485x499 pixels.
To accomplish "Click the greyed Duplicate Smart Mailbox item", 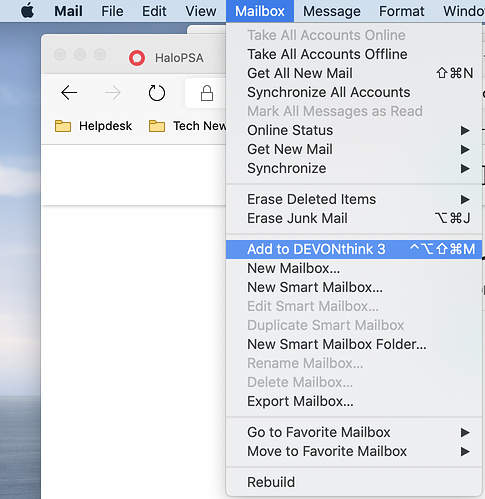I will point(354,325).
